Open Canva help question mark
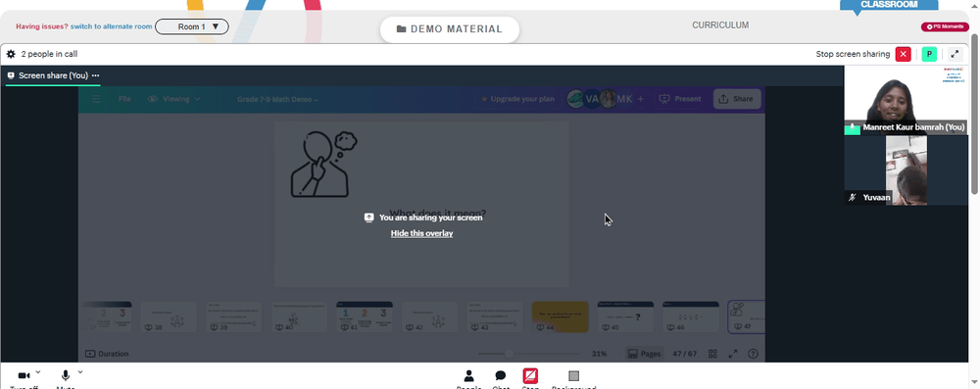 pyautogui.click(x=753, y=354)
